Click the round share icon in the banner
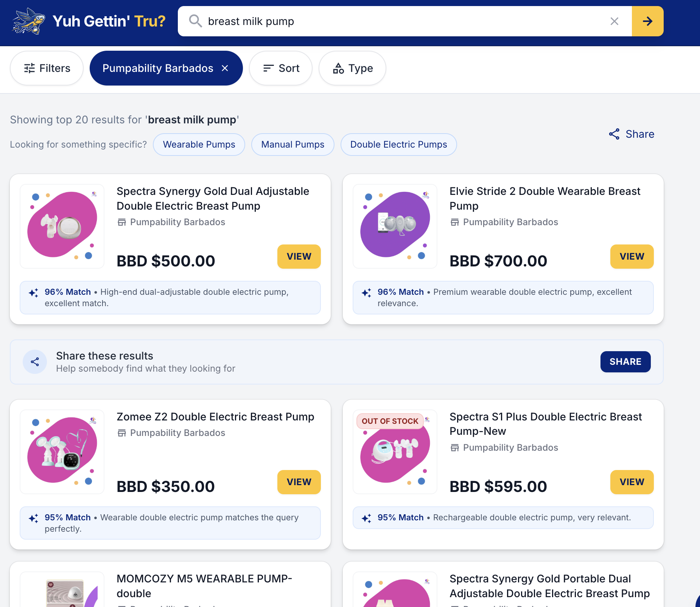Image resolution: width=700 pixels, height=607 pixels. point(35,362)
